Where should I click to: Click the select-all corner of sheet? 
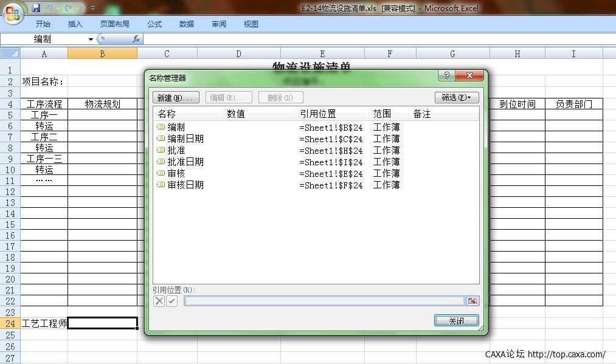tap(10, 53)
